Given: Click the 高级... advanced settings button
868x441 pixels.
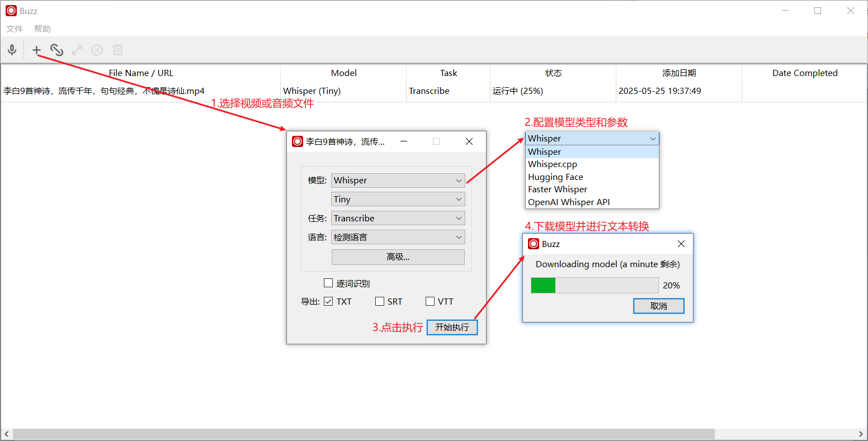Looking at the screenshot, I should pyautogui.click(x=398, y=257).
